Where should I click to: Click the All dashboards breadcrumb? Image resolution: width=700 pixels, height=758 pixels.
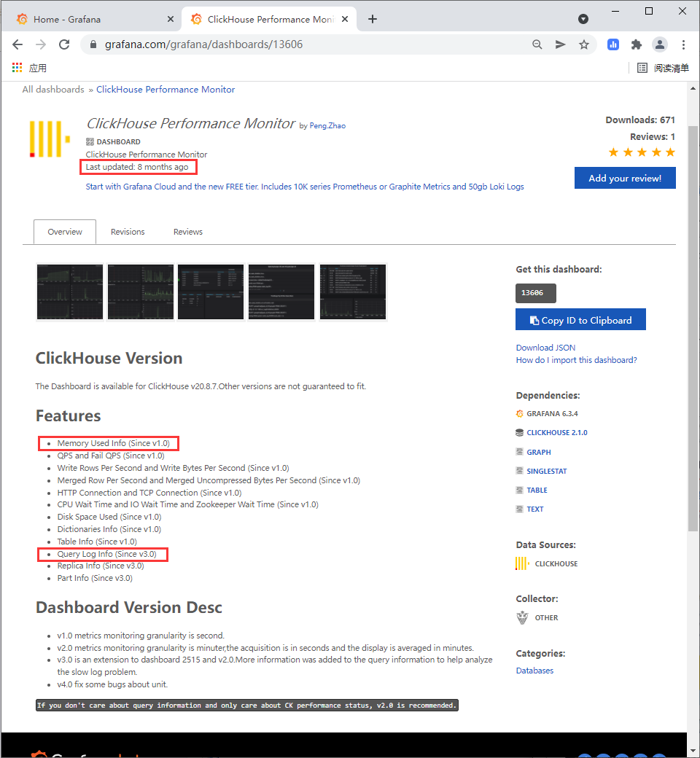pyautogui.click(x=53, y=90)
